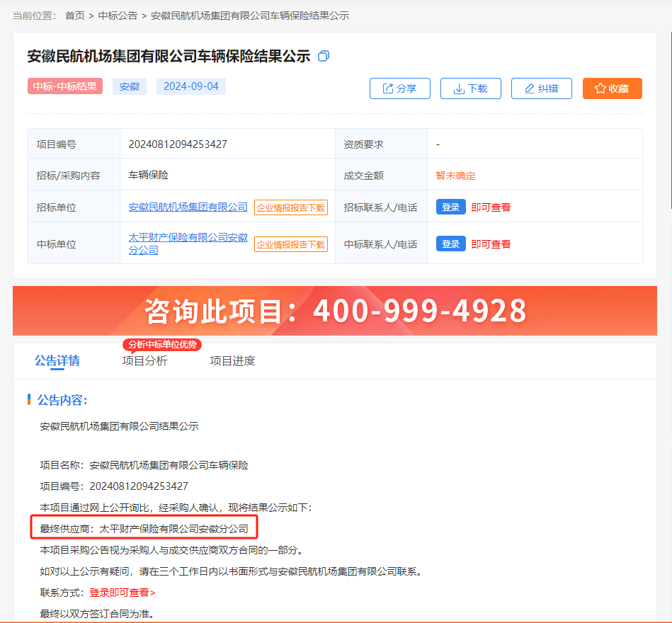Open 太平财产保险有限公司安徽分公司 winner link
The image size is (672, 623).
188,244
